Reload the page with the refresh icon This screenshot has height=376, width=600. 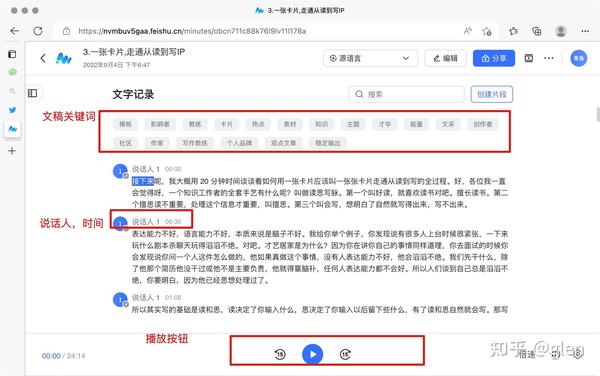click(x=38, y=31)
